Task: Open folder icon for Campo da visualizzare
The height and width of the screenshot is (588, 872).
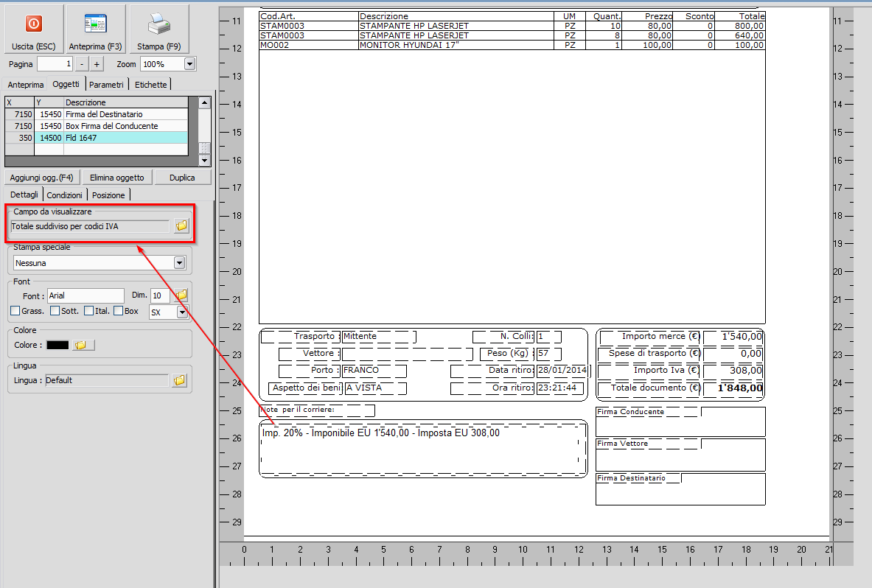Action: point(181,225)
